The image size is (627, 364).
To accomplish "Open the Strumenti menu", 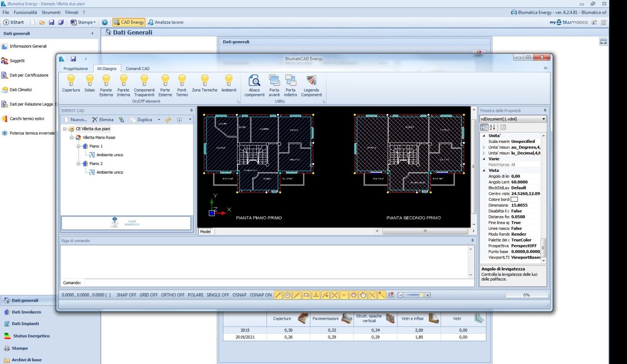I will tap(51, 13).
